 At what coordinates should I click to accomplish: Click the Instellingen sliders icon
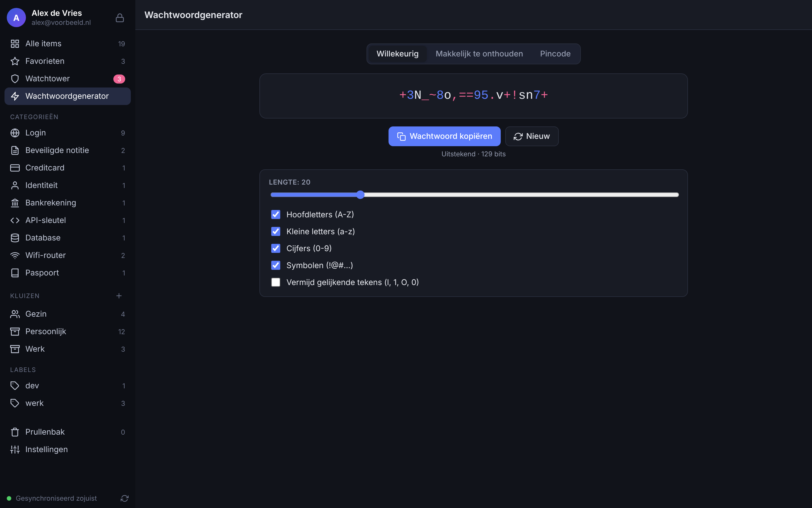point(15,450)
